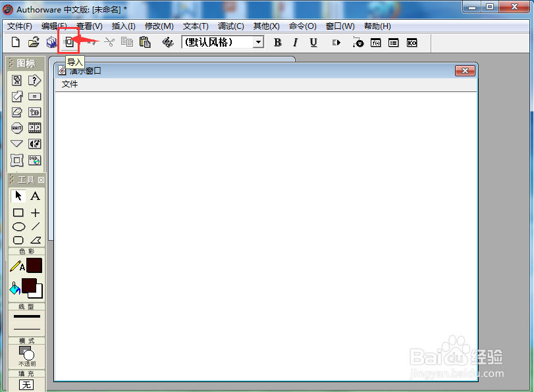The image size is (534, 392).
Task: Click the Save All toolbar icon
Action: [x=51, y=42]
